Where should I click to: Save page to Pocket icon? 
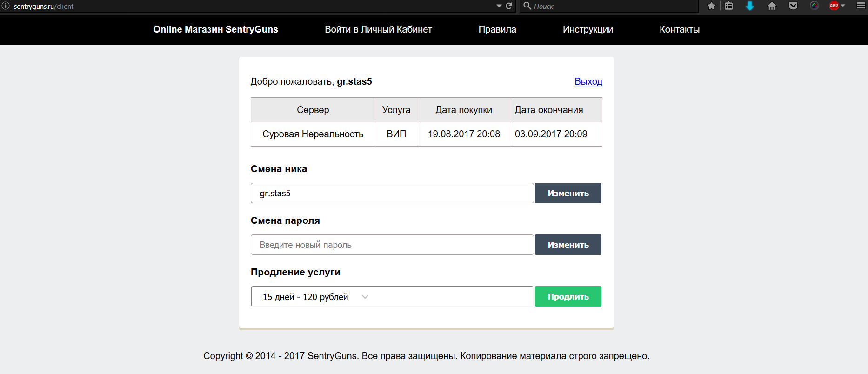pyautogui.click(x=794, y=6)
